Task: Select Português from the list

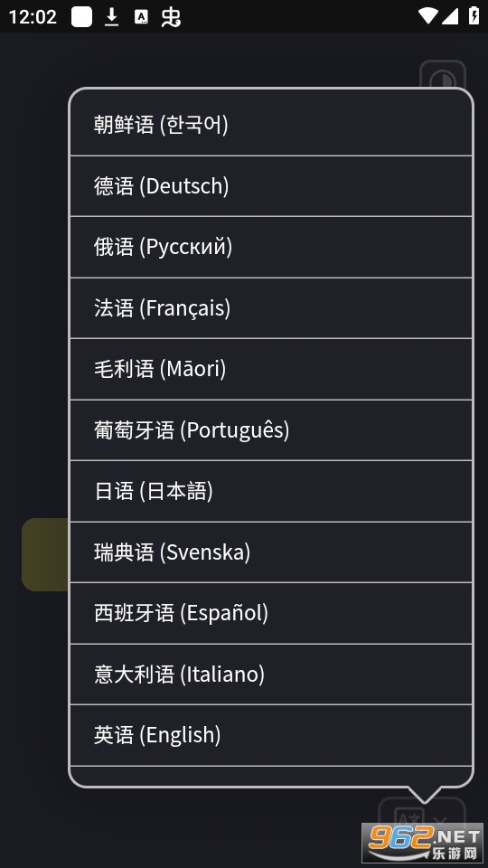Action: tap(271, 430)
